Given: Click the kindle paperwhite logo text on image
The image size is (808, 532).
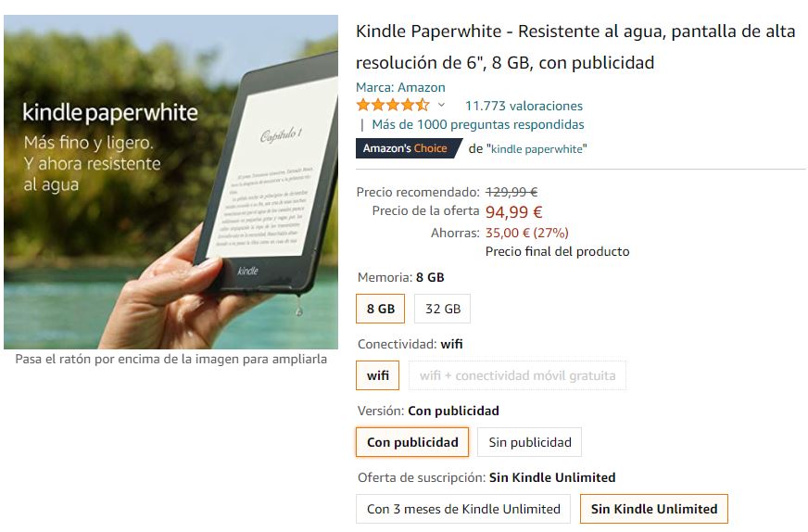Looking at the screenshot, I should (110, 113).
